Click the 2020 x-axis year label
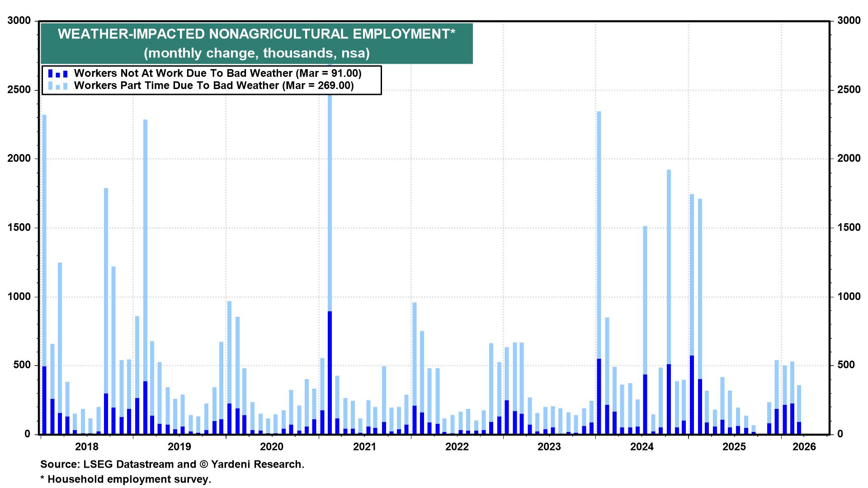 point(272,447)
